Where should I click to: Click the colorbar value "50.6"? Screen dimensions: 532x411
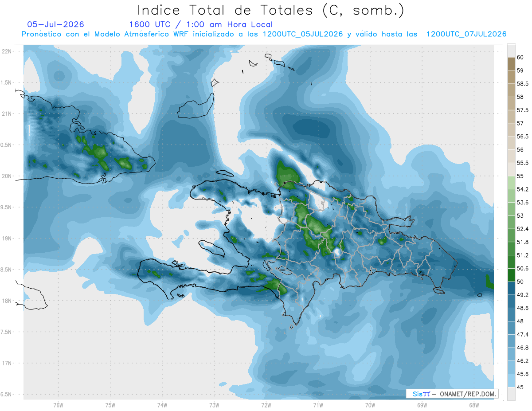point(522,268)
